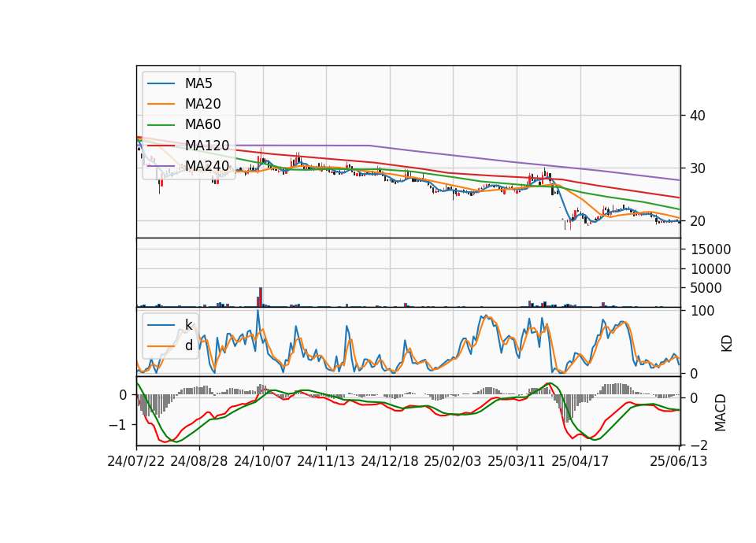756x543 pixels.
Task: Click the orange MA20 legend line swatch
Action: pos(161,104)
